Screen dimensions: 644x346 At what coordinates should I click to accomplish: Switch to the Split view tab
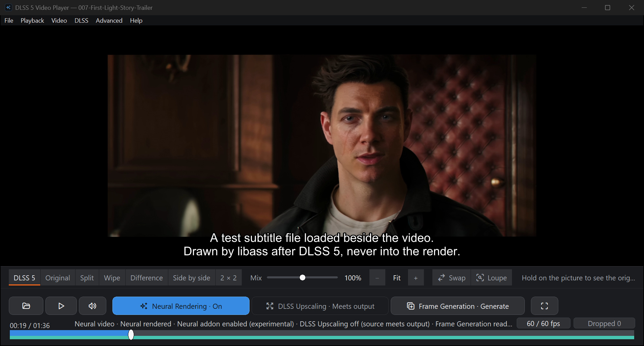point(87,278)
